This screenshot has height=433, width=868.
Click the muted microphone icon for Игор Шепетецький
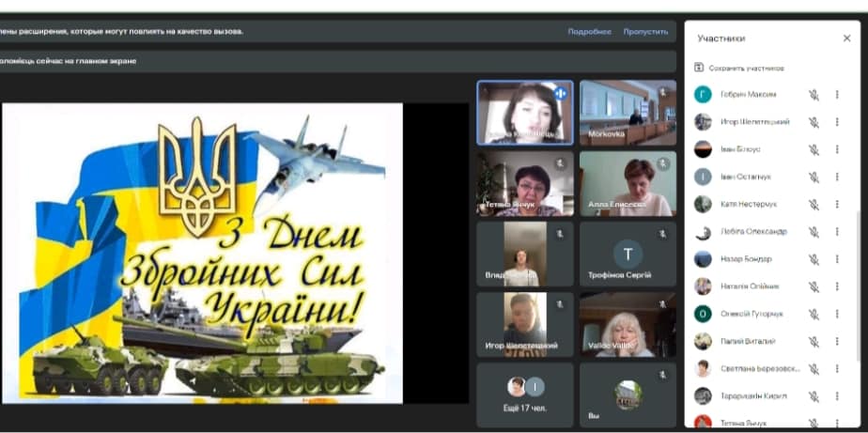click(x=814, y=122)
